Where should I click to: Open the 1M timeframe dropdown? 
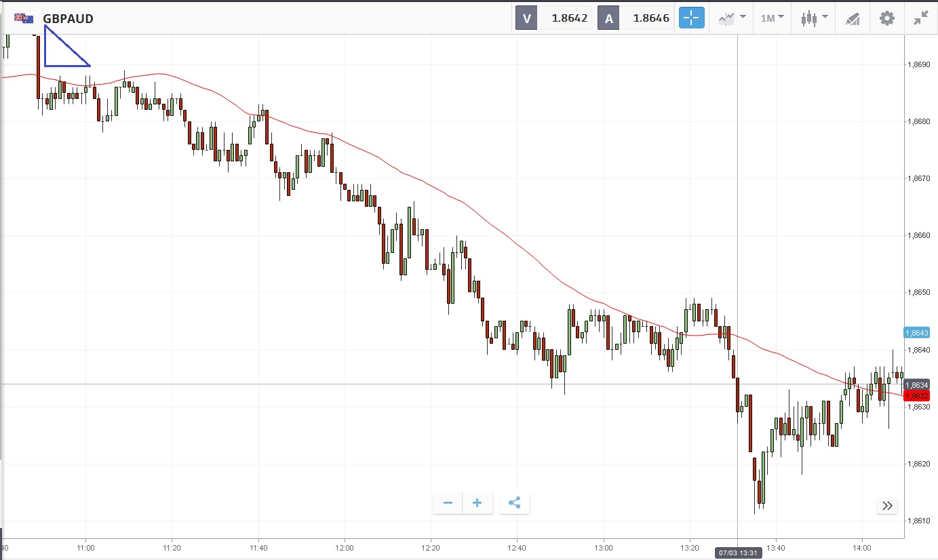772,18
